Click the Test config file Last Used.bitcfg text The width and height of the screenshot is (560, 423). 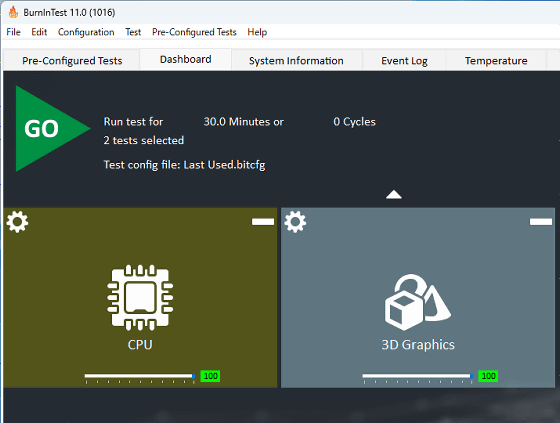(184, 165)
